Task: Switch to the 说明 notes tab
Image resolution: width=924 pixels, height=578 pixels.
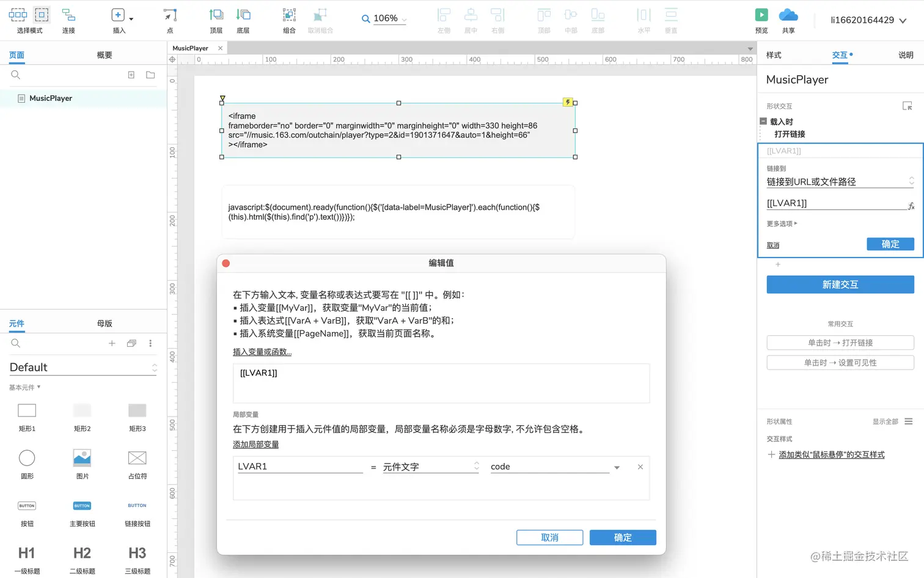Action: [x=906, y=55]
